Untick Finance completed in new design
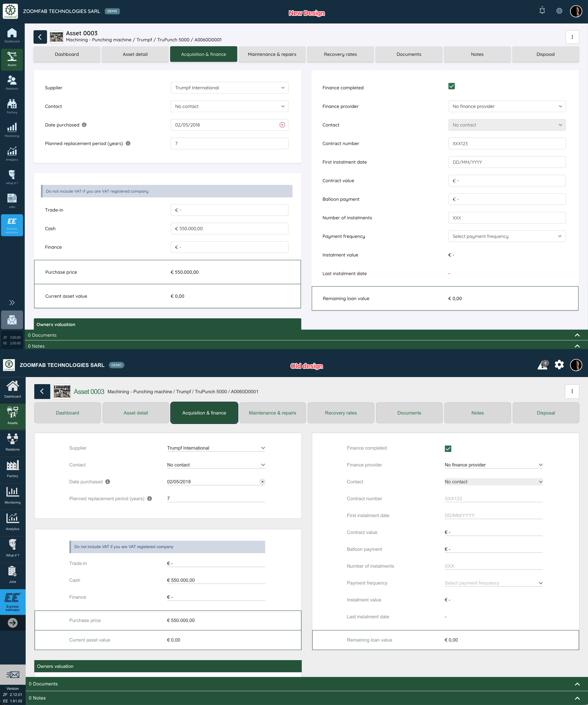This screenshot has height=705, width=588. tap(451, 86)
